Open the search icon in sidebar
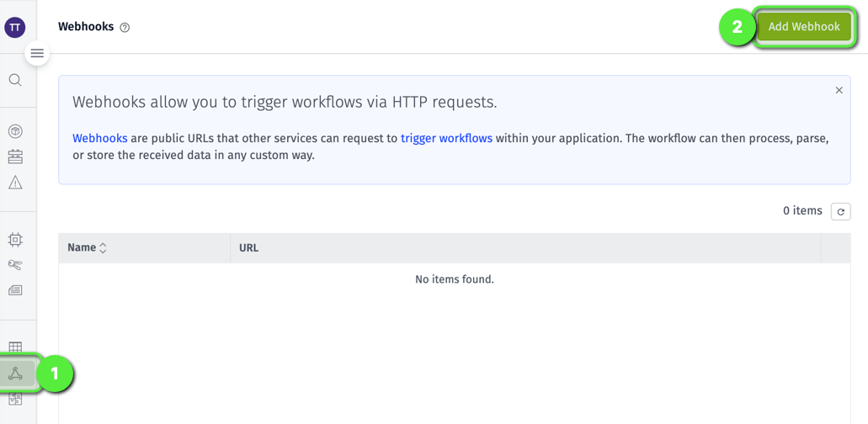The image size is (868, 424). [x=15, y=80]
